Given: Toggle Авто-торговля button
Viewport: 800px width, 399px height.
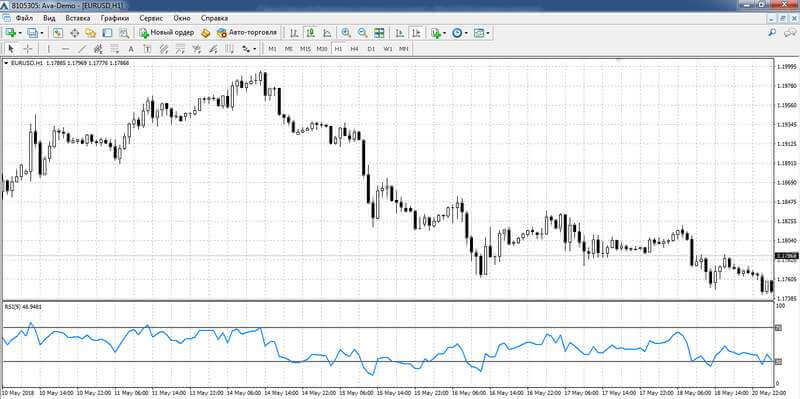Looking at the screenshot, I should point(247,33).
